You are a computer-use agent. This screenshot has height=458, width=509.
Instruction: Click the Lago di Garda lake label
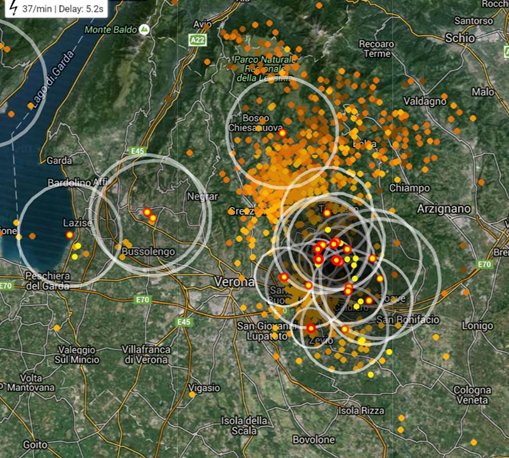pos(53,79)
